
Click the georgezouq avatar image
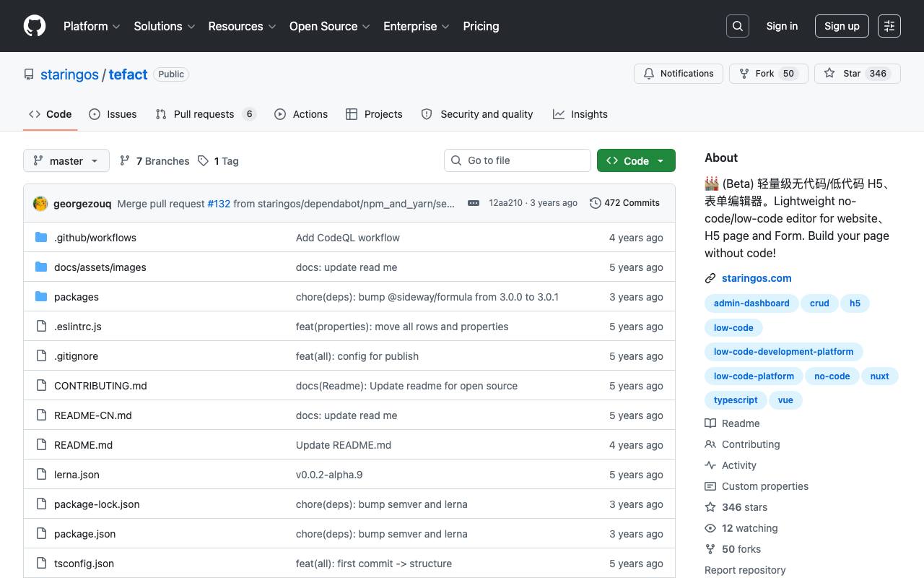pyautogui.click(x=40, y=204)
